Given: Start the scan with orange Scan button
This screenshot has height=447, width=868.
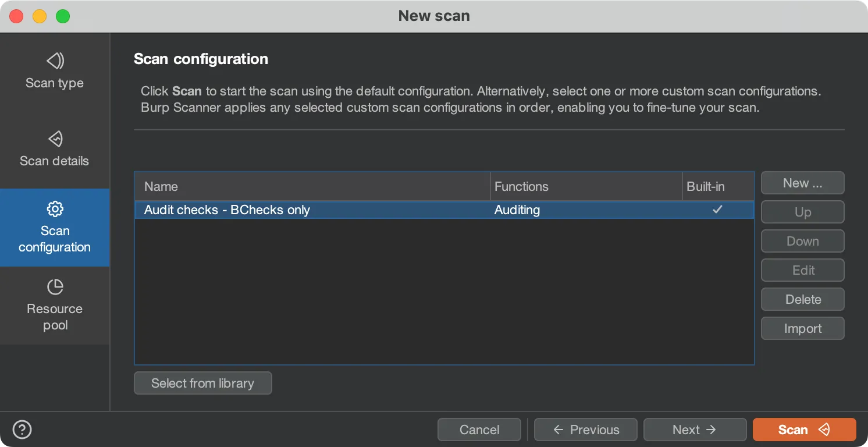Looking at the screenshot, I should pyautogui.click(x=803, y=430).
